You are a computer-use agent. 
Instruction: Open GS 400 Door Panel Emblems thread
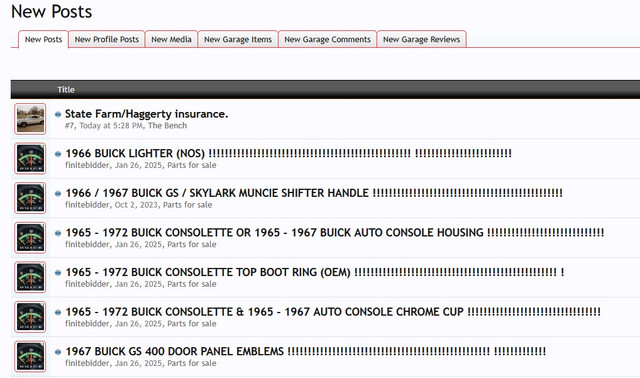(x=305, y=351)
